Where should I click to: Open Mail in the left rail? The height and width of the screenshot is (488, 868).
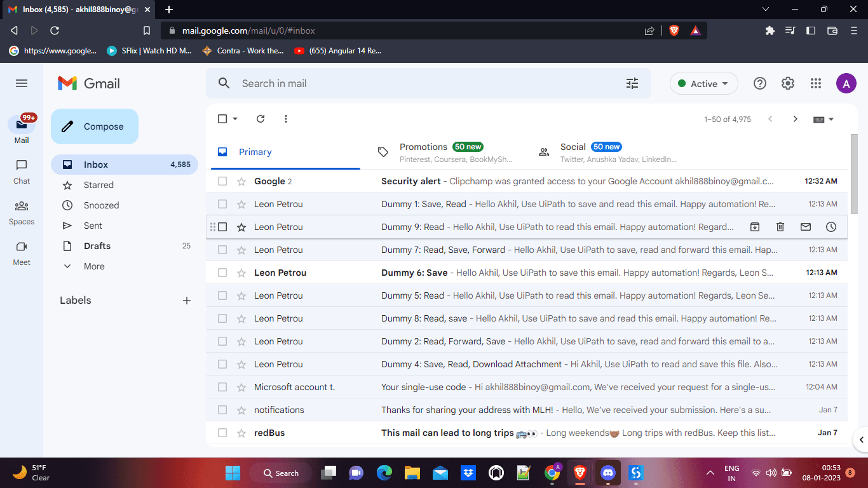click(22, 129)
